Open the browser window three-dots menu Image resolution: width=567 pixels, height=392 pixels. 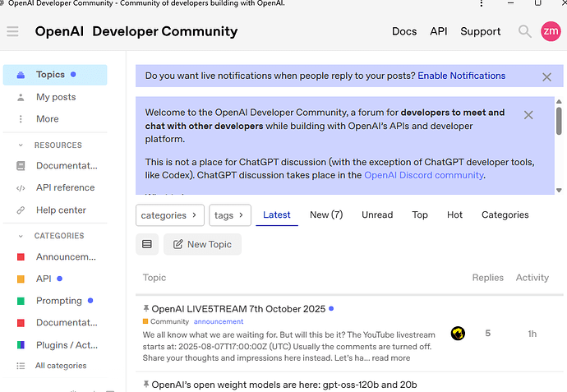(482, 3)
